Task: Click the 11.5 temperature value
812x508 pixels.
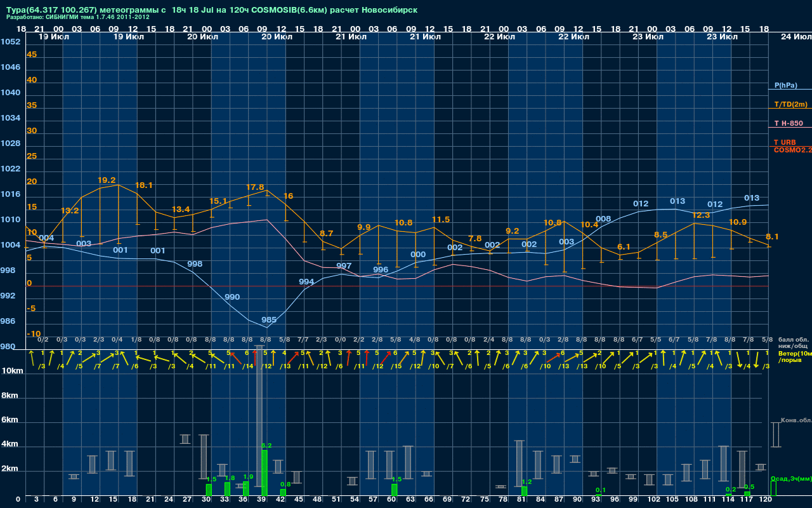Action: click(441, 220)
